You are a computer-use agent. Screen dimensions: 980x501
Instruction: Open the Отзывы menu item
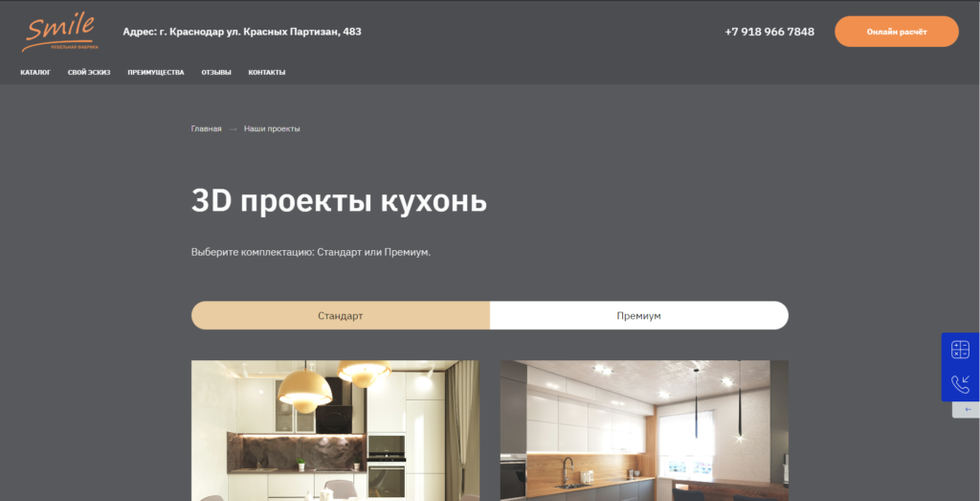216,73
